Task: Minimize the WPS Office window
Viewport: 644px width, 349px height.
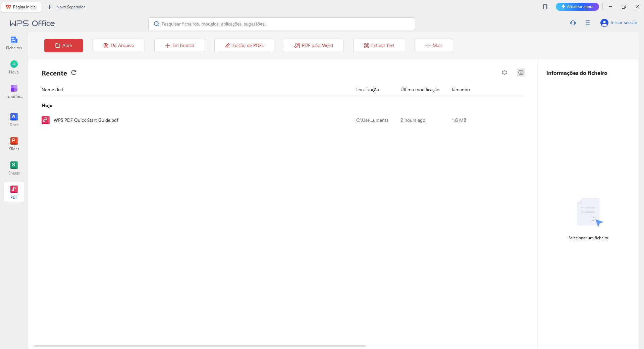Action: 610,7
